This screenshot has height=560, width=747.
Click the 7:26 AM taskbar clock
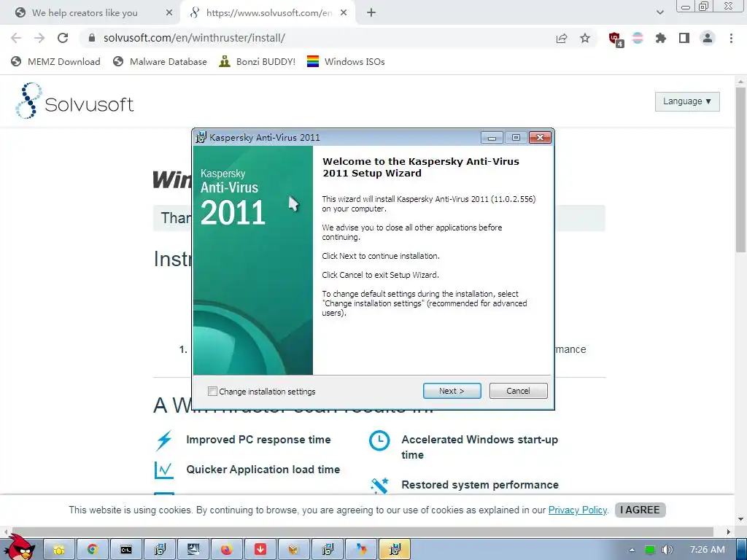(x=708, y=550)
